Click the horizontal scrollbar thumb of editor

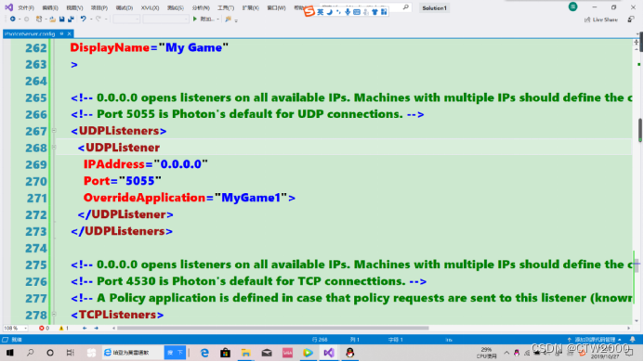[273, 328]
